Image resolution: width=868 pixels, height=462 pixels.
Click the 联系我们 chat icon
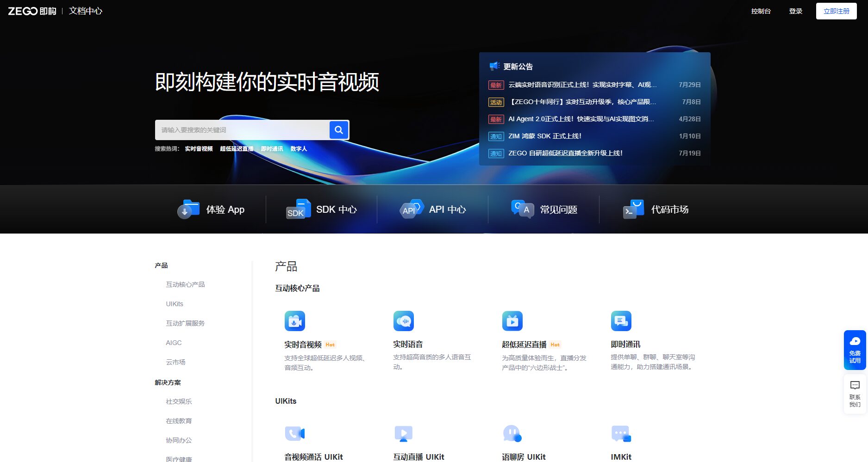tap(855, 385)
